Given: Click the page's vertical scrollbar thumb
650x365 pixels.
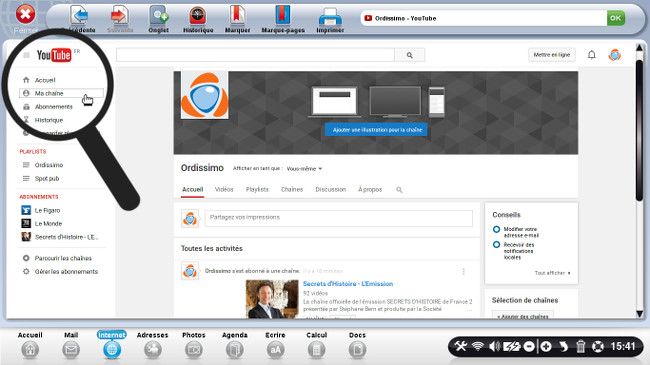Looking at the screenshot, I should [x=640, y=131].
